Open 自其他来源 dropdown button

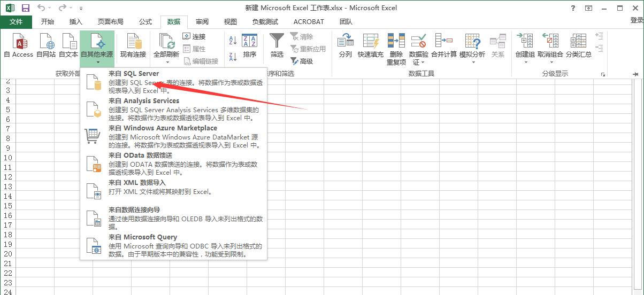[x=97, y=49]
